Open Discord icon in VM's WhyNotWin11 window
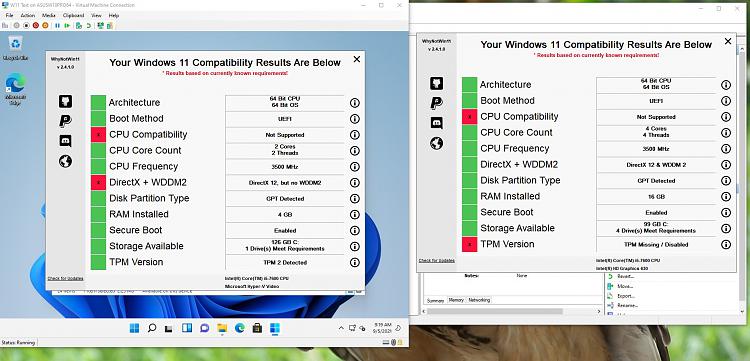 tap(66, 141)
